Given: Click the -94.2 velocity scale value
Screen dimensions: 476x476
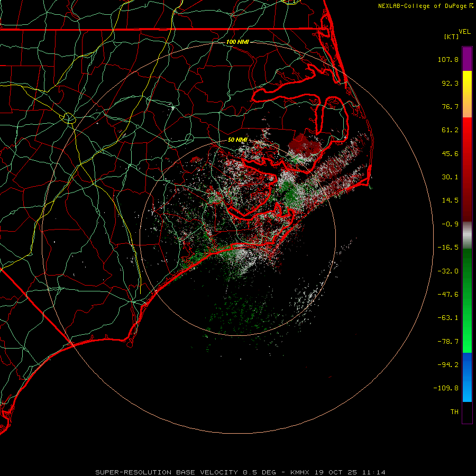Looking at the screenshot, I should pos(448,364).
